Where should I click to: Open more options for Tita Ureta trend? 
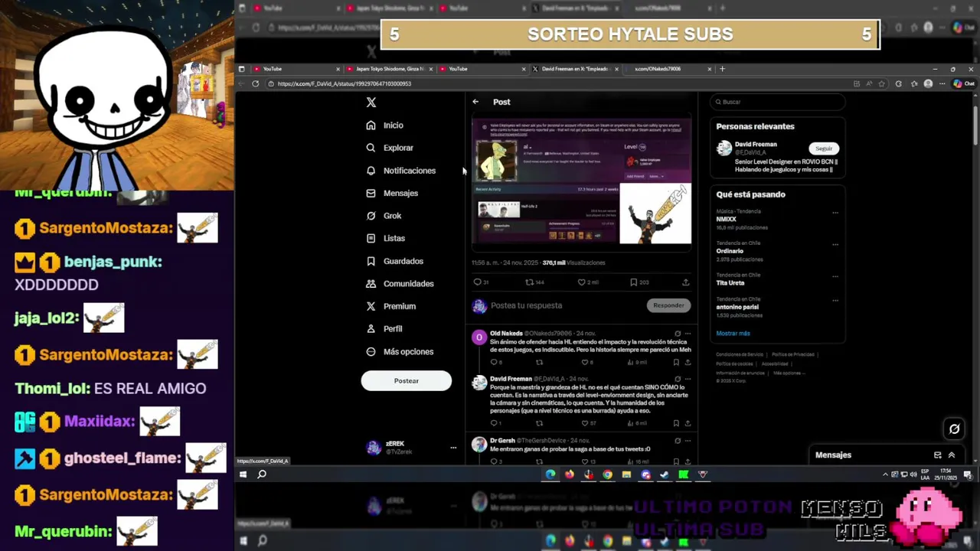(835, 276)
